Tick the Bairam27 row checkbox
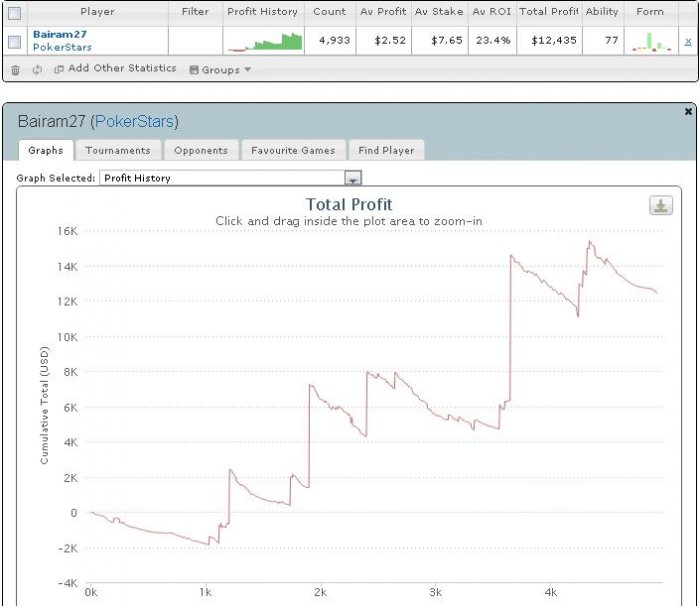The height and width of the screenshot is (607, 700). pos(14,42)
